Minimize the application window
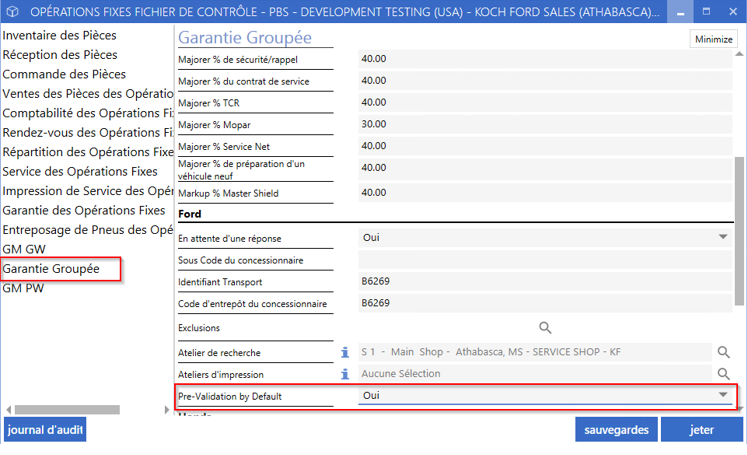Screen dimensions: 747x455 680,11
